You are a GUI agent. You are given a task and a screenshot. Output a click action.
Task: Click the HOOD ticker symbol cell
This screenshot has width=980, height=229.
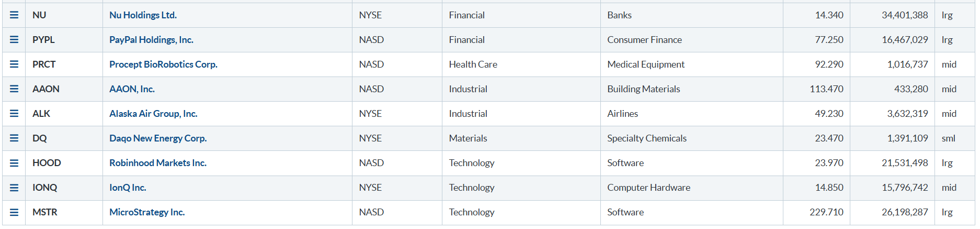tap(47, 163)
